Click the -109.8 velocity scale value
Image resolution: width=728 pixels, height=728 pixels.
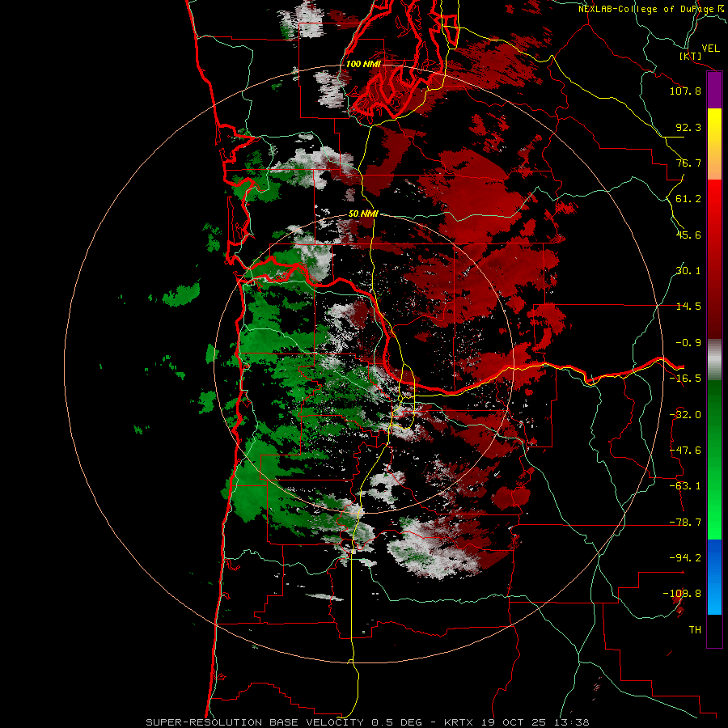(682, 594)
